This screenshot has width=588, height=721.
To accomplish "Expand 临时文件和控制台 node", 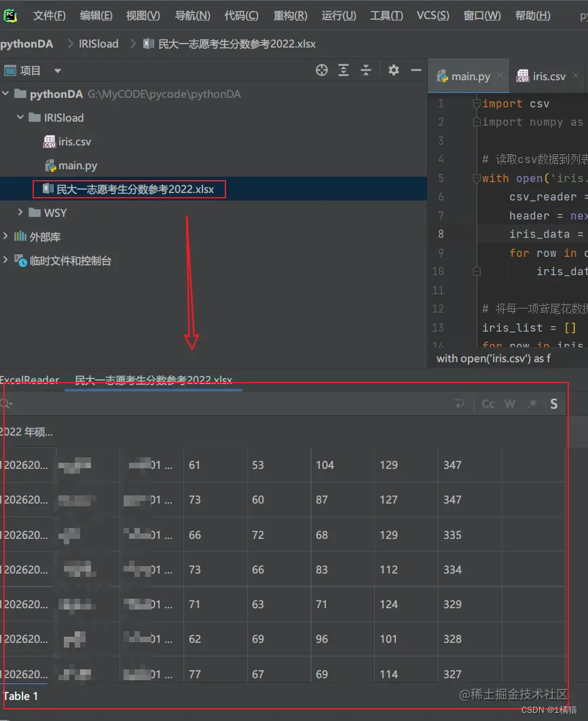I will [5, 260].
